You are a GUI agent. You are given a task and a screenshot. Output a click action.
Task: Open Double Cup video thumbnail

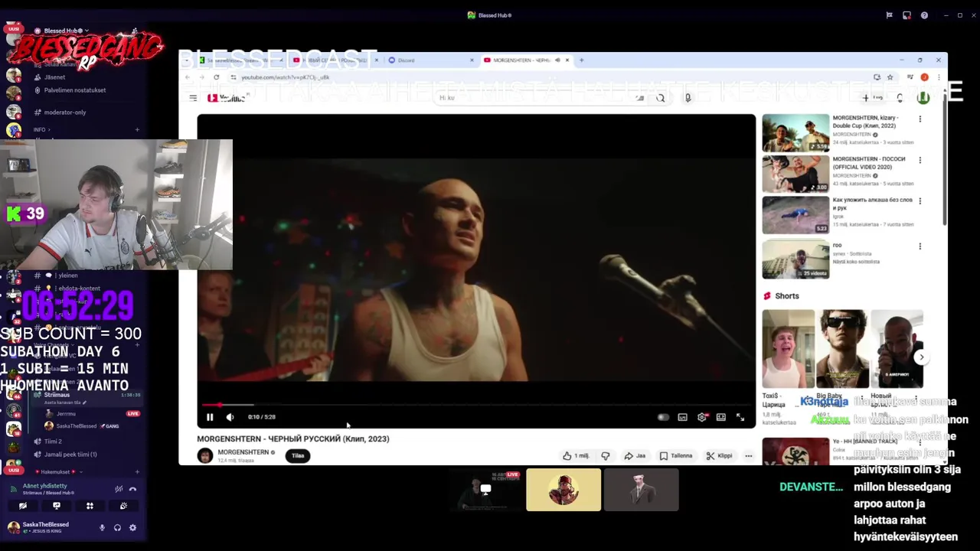(795, 133)
